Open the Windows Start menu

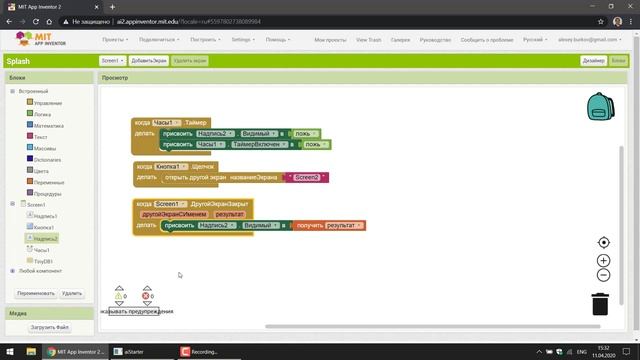click(10, 351)
